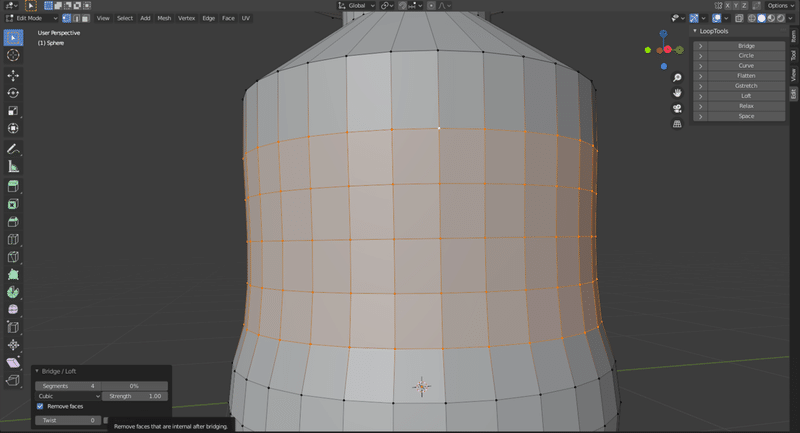Select the Select Box tool in the left toolbar

tap(13, 38)
